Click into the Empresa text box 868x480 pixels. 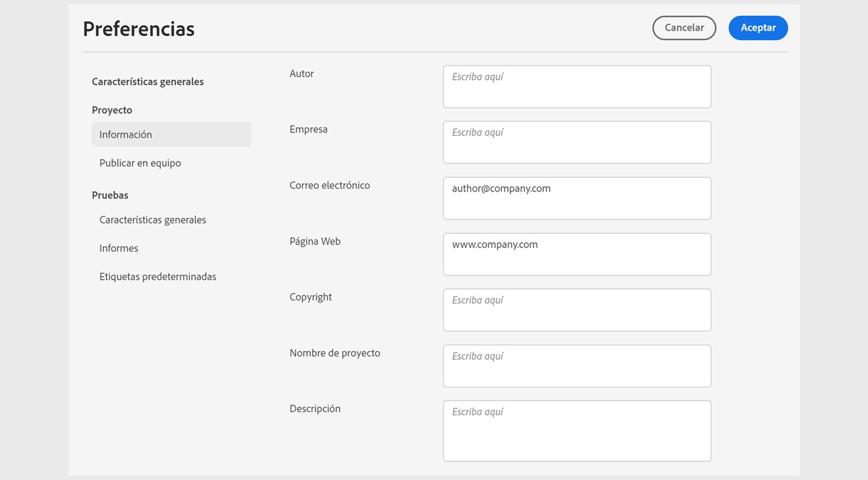(x=577, y=142)
